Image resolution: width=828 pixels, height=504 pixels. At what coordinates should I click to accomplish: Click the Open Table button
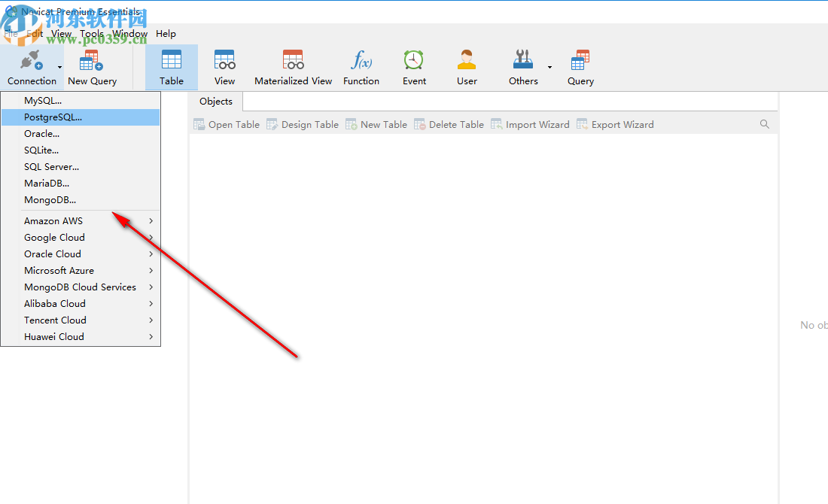pos(227,125)
